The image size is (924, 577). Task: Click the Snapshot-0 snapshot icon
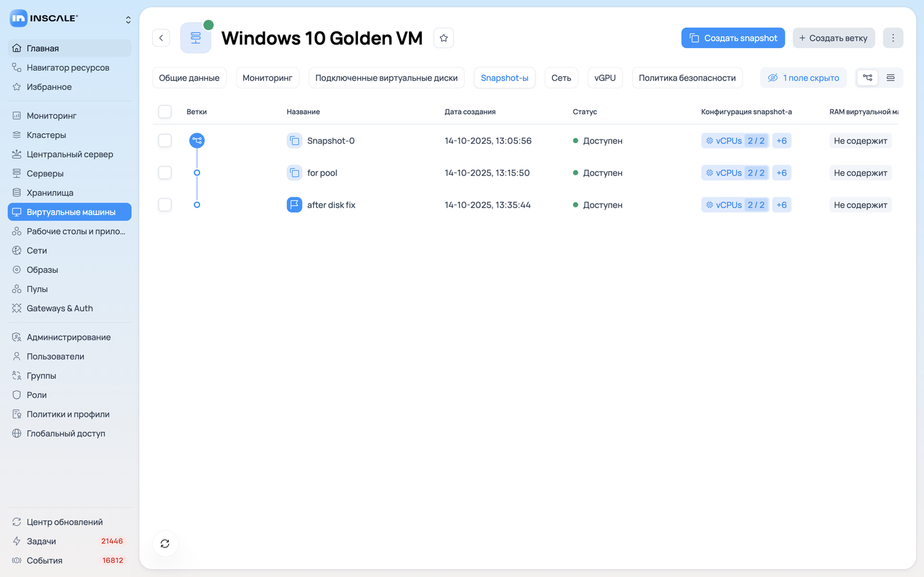294,141
